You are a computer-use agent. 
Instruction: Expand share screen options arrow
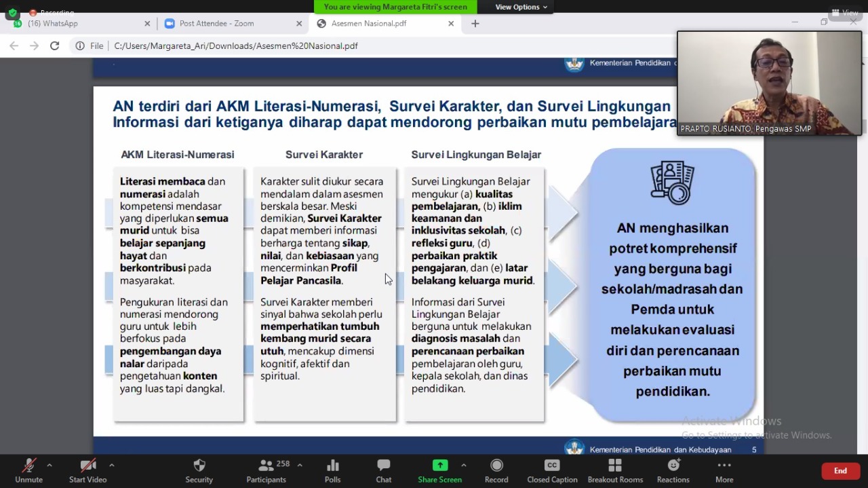[x=464, y=465]
